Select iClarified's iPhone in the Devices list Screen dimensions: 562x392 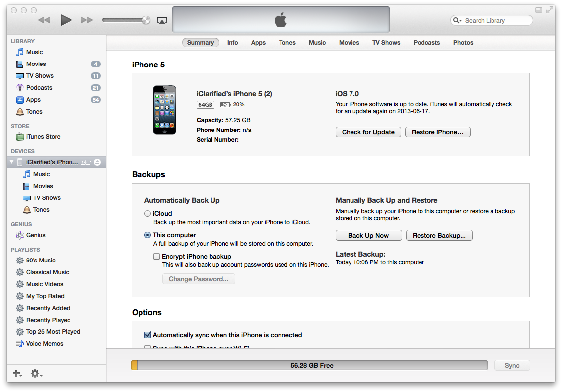(52, 162)
